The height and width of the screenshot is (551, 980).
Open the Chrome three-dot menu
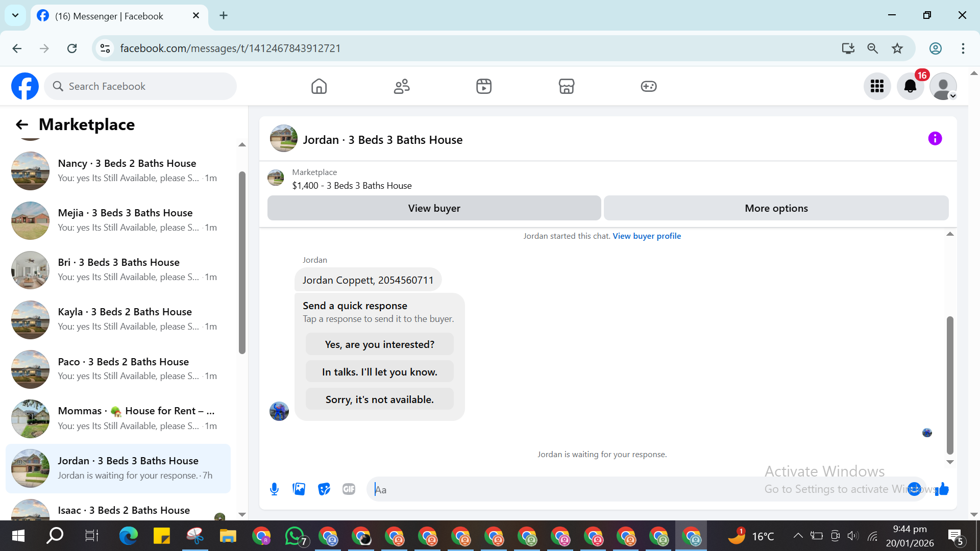[963, 48]
